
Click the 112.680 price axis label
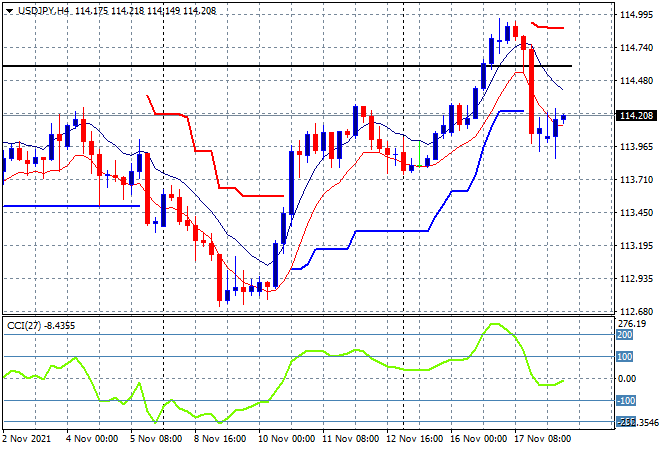[x=636, y=312]
